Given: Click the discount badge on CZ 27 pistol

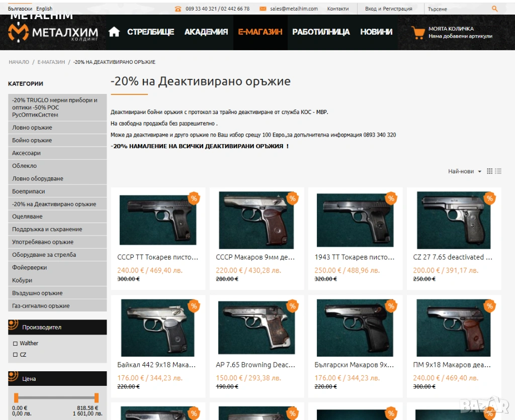Looking at the screenshot, I should coord(489,198).
